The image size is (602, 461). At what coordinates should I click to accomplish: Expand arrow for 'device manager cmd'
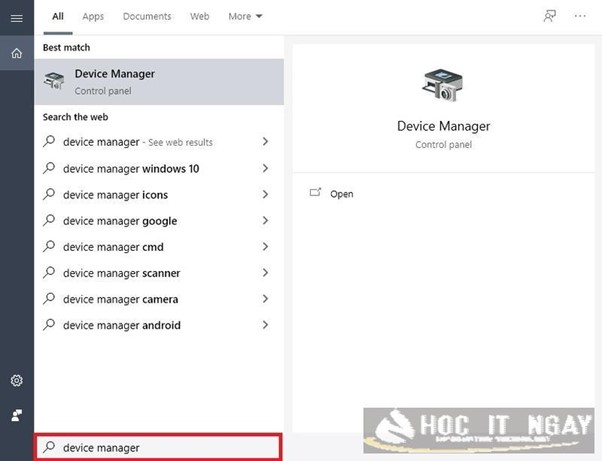click(265, 246)
